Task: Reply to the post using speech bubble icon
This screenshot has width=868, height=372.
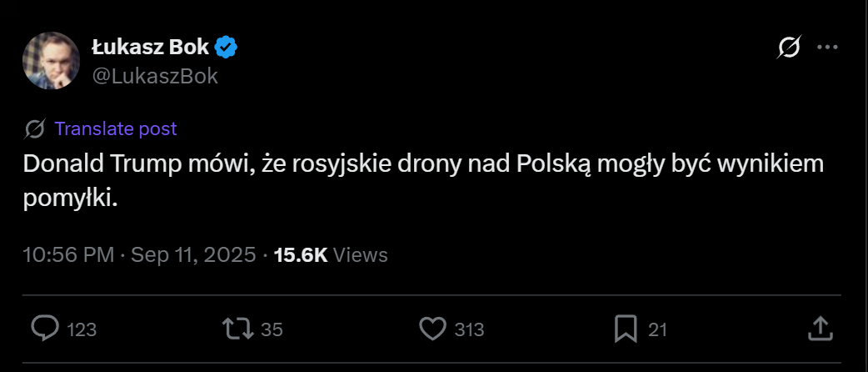Action: point(44,329)
